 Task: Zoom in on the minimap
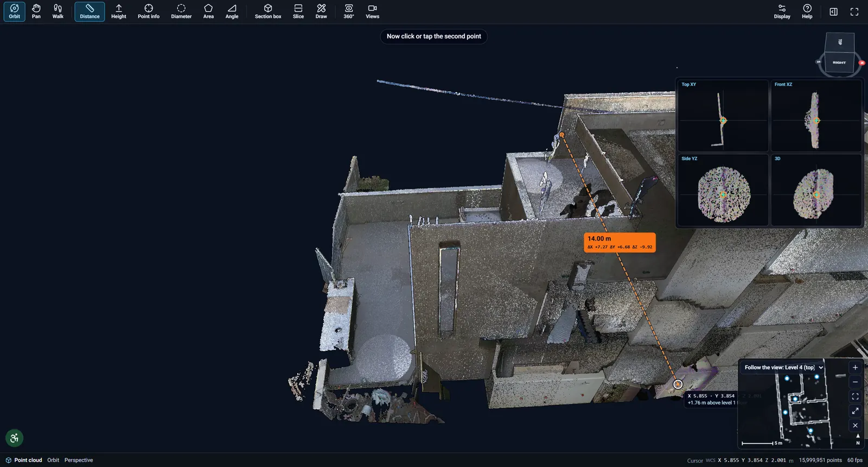click(855, 368)
